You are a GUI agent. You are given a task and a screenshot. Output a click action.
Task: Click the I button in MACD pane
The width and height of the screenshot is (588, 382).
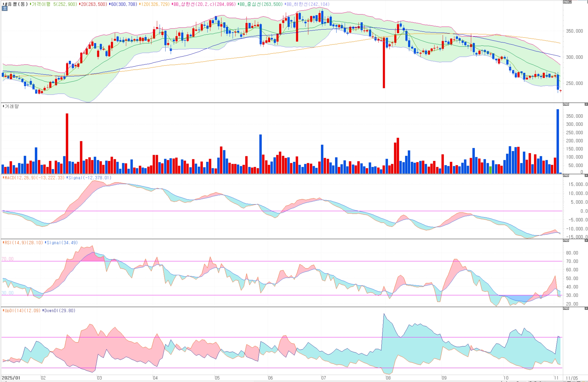coord(568,175)
